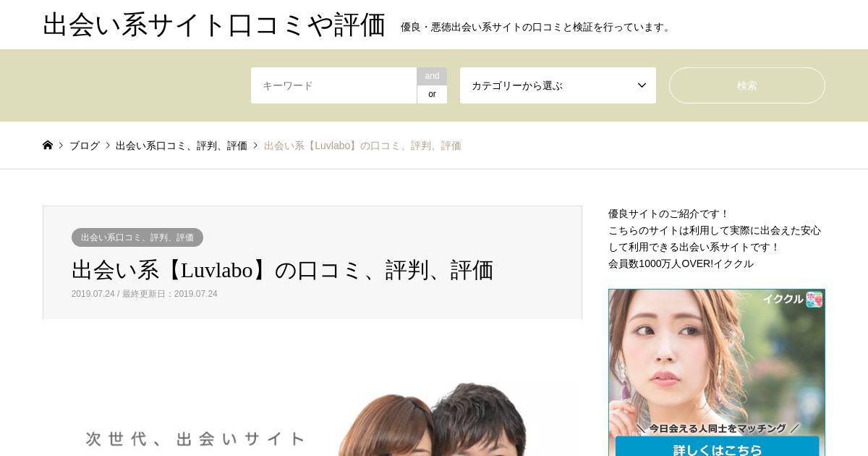Screen dimensions: 868x456
Task: Open the カテゴリーから選ぶ dropdown
Action: 558,85
